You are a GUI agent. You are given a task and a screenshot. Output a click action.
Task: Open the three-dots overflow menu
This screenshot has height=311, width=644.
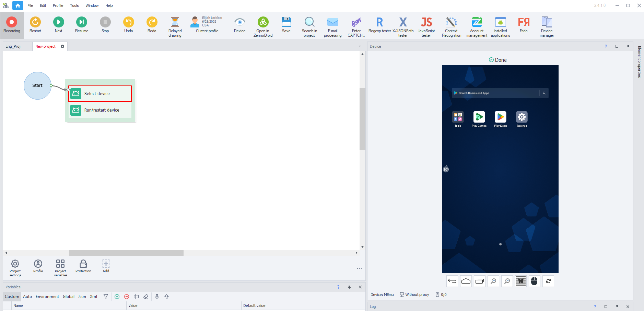tap(360, 268)
